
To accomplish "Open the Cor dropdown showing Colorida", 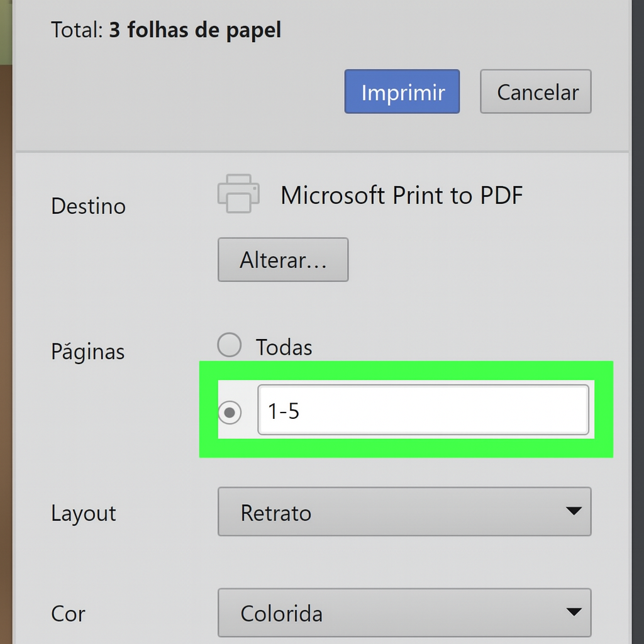I will tap(404, 613).
